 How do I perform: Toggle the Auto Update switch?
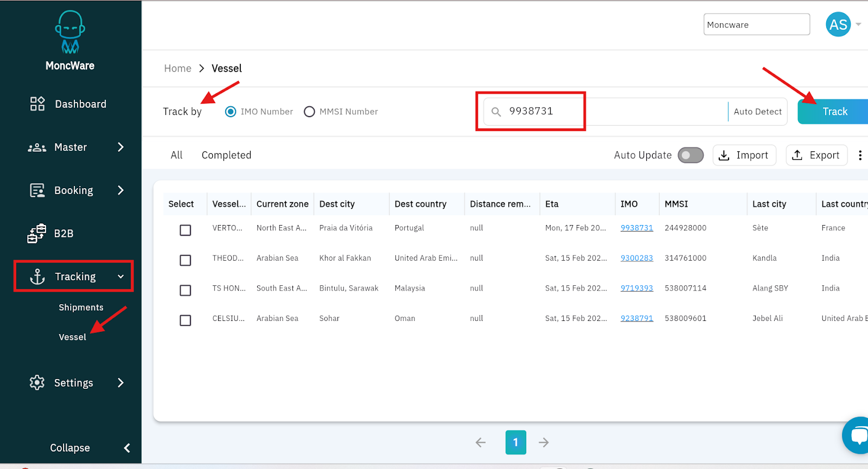coord(691,156)
